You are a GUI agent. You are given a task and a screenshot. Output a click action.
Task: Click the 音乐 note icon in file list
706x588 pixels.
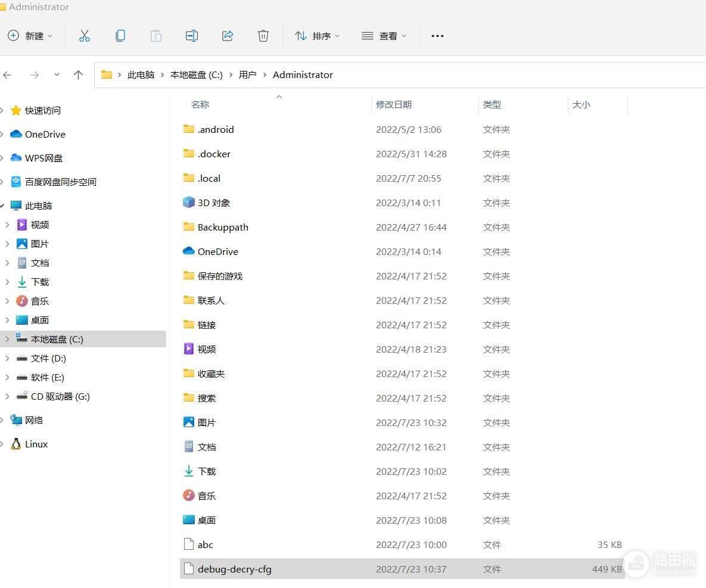pyautogui.click(x=189, y=496)
